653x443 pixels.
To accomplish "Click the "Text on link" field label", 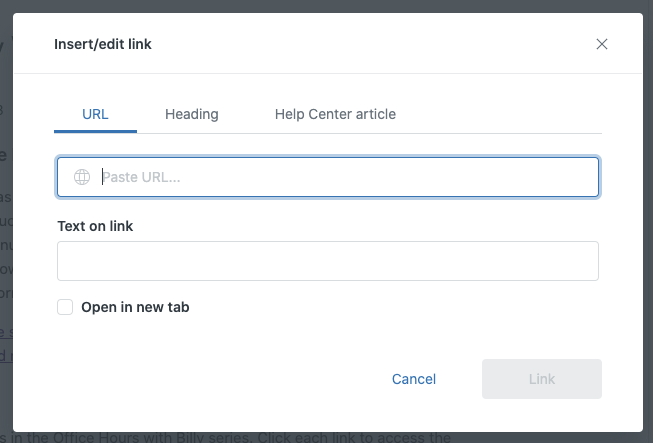I will (x=95, y=226).
